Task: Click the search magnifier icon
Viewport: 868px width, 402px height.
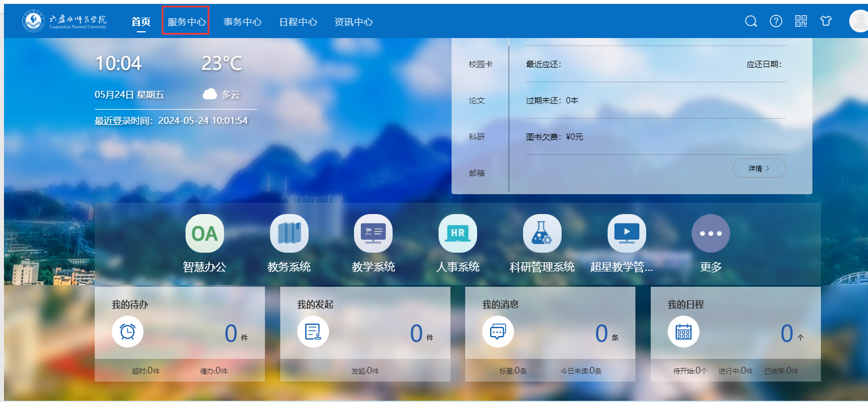Action: 751,22
